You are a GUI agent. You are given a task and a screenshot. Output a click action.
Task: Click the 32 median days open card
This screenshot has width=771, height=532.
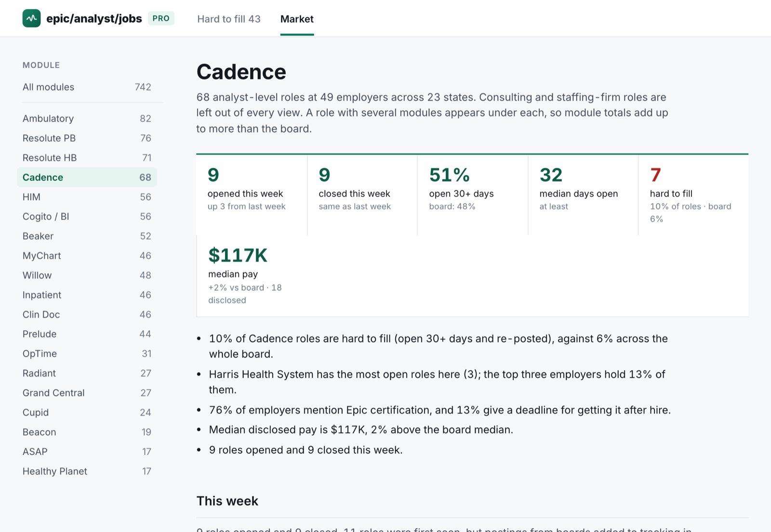click(x=583, y=195)
